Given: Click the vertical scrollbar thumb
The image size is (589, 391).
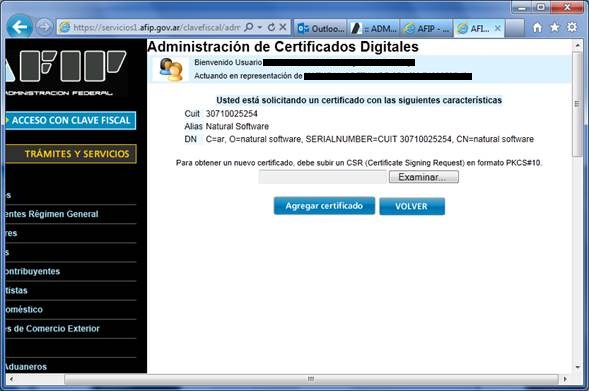Looking at the screenshot, I should click(577, 104).
